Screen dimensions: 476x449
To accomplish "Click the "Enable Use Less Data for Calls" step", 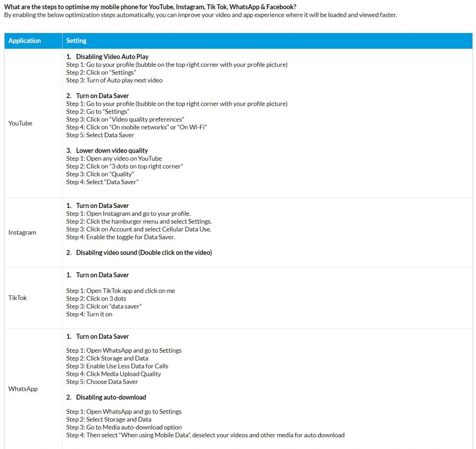I will (117, 366).
